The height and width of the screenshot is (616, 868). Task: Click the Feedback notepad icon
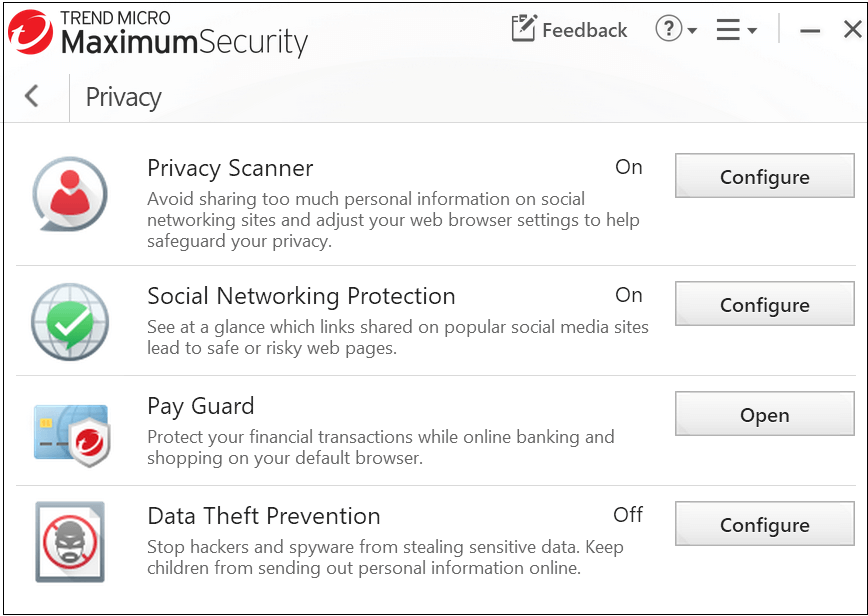(524, 28)
